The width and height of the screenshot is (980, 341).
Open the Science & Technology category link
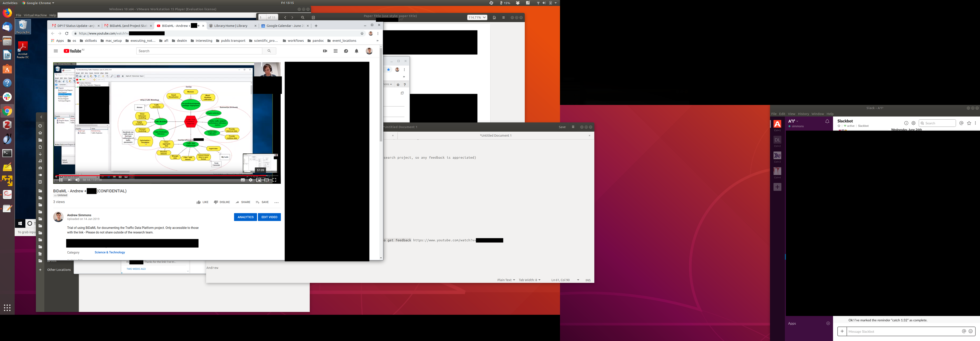(x=110, y=252)
